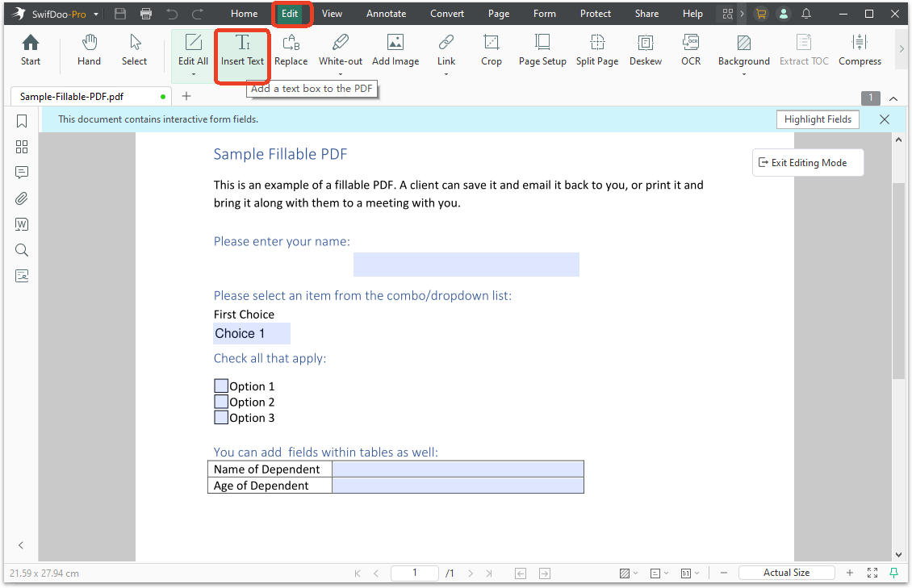Viewport: 912px width, 588px height.
Task: Toggle full screen view icon
Action: tap(872, 573)
